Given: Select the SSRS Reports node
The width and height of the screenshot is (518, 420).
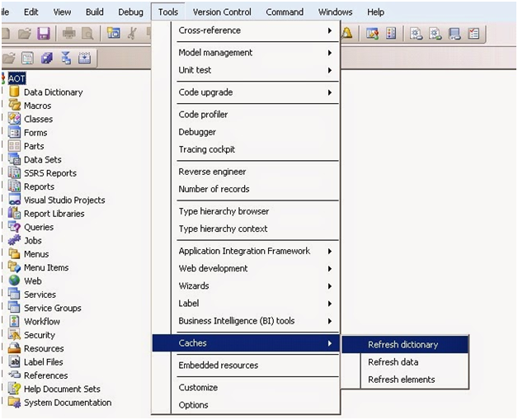Looking at the screenshot, I should click(x=50, y=173).
